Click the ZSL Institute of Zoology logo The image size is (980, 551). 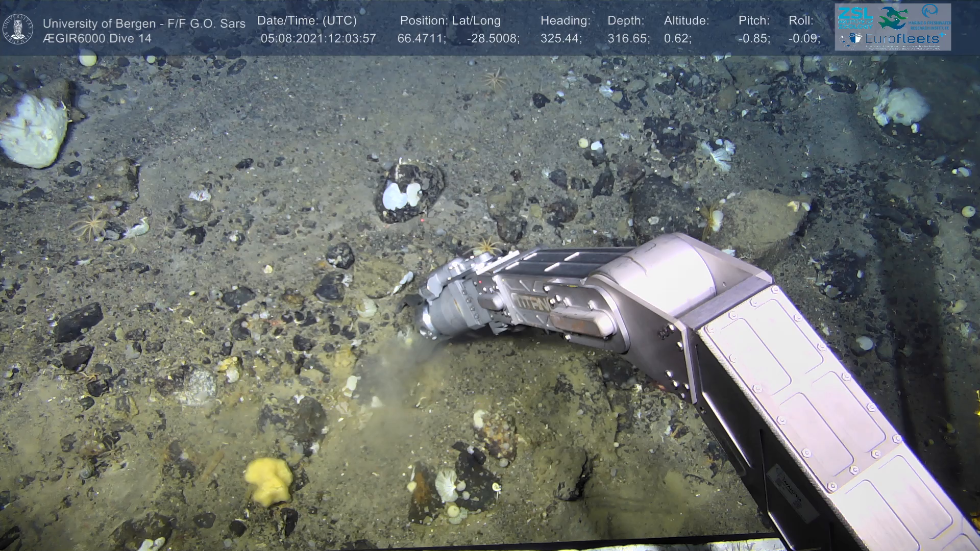854,17
